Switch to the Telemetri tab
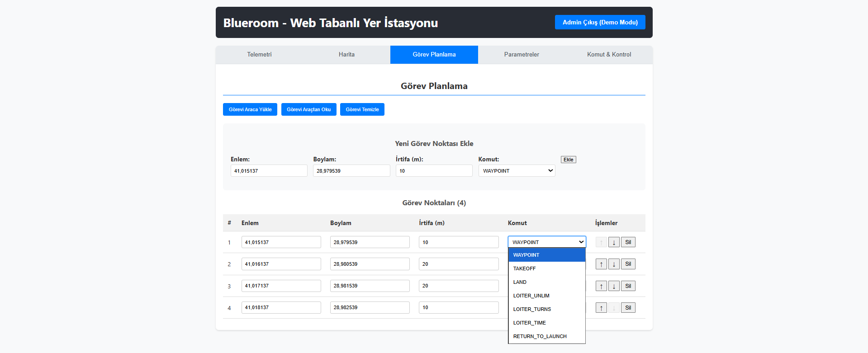The height and width of the screenshot is (353, 868). coord(259,55)
